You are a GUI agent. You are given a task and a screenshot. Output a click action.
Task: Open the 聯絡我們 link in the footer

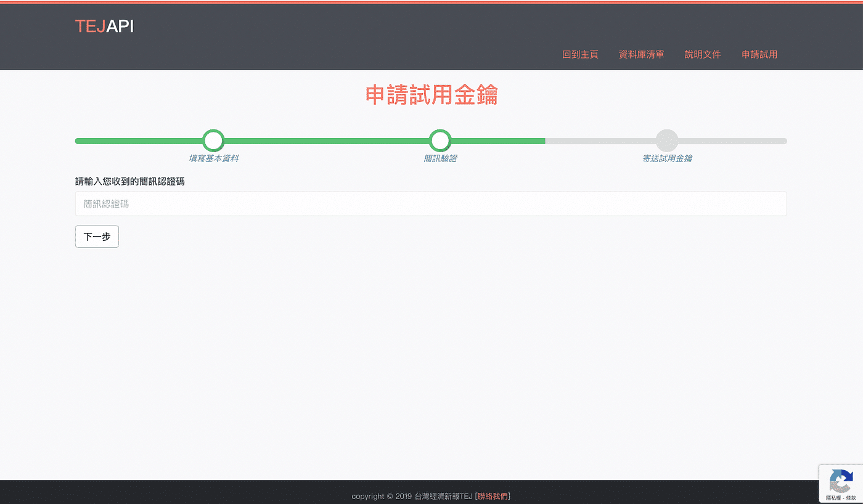493,496
